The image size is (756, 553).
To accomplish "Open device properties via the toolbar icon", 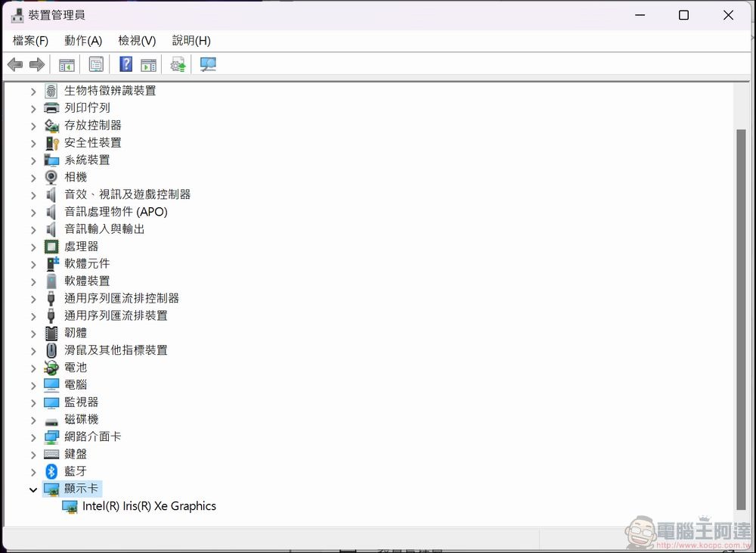I will (96, 64).
